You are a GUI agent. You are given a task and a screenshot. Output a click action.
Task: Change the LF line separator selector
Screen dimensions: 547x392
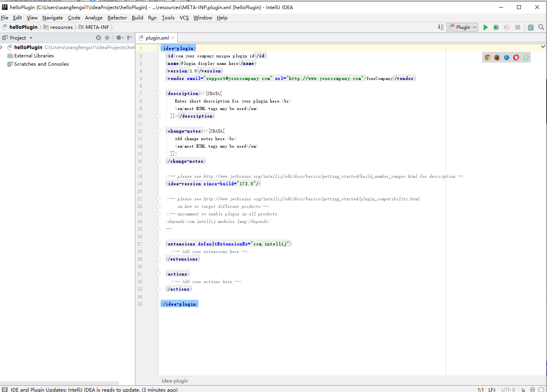pyautogui.click(x=492, y=390)
